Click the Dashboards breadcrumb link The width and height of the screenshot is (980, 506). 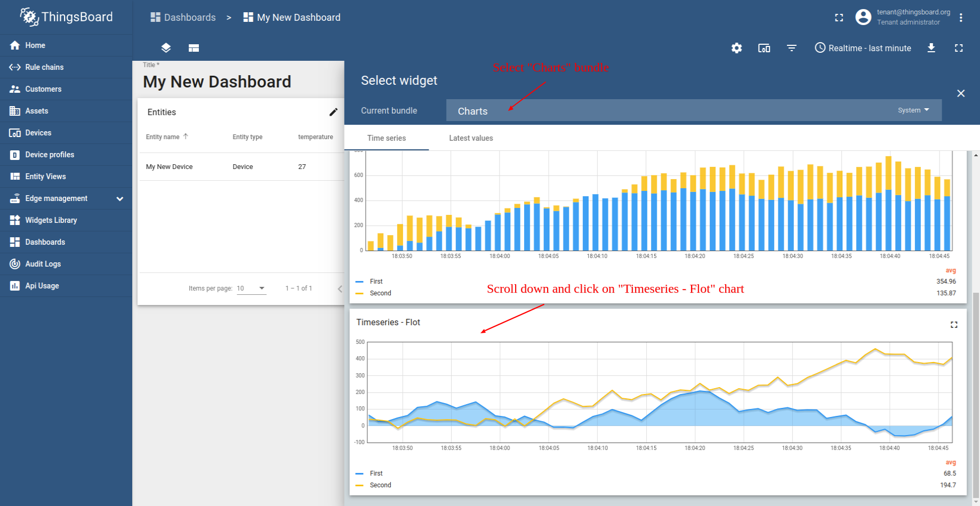(183, 18)
